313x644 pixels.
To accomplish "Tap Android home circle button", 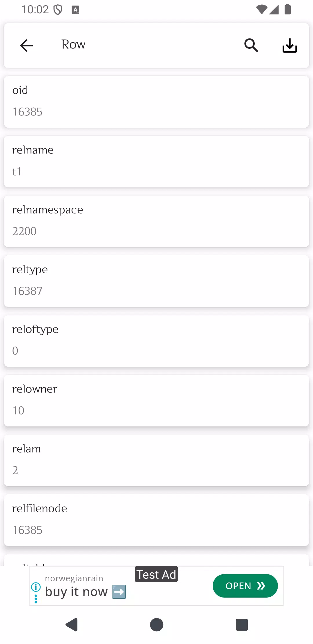I will click(x=156, y=625).
